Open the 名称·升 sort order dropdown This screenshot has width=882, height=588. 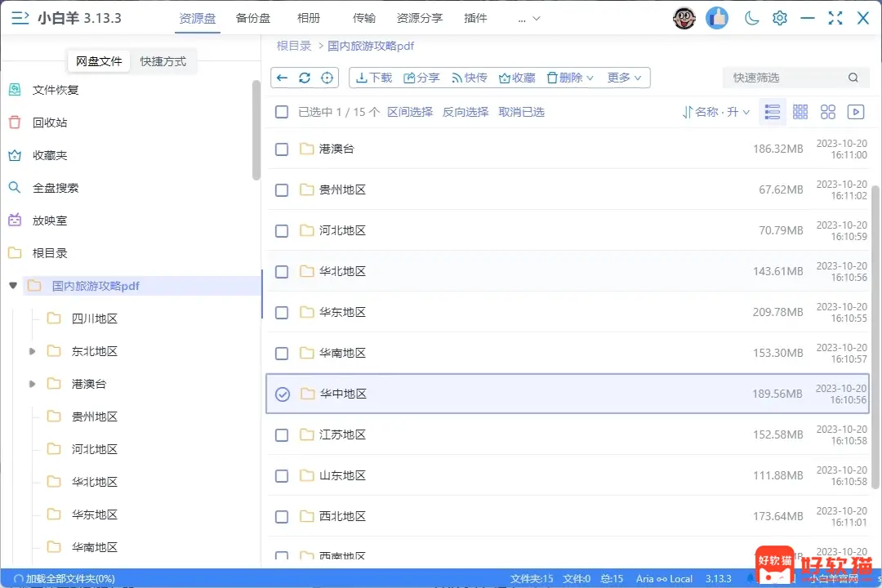716,112
